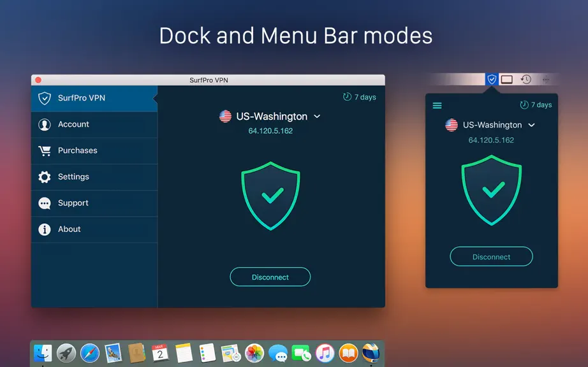
Task: Open the Account section in sidebar
Action: 94,124
